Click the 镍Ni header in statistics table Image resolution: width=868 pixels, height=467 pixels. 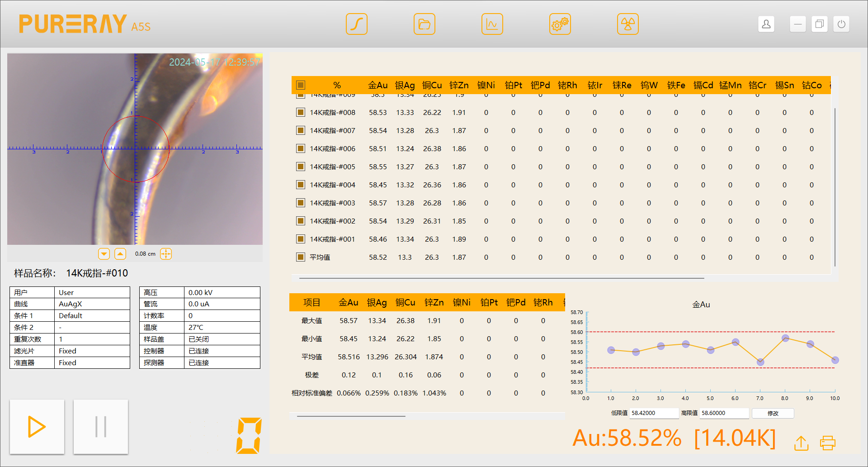click(x=462, y=302)
